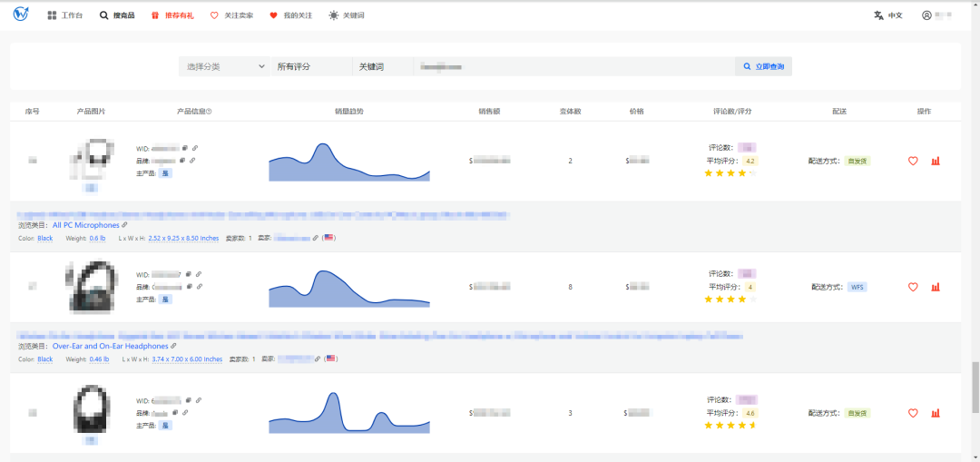
Task: Click link icon next to All PC Microphones
Action: click(124, 225)
